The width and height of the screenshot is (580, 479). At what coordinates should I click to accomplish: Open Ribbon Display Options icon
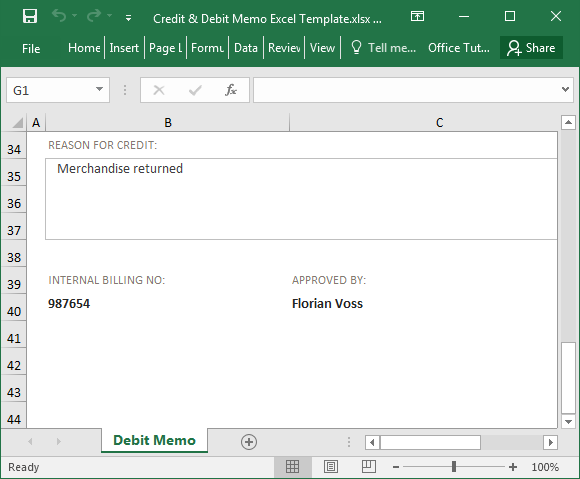point(417,16)
